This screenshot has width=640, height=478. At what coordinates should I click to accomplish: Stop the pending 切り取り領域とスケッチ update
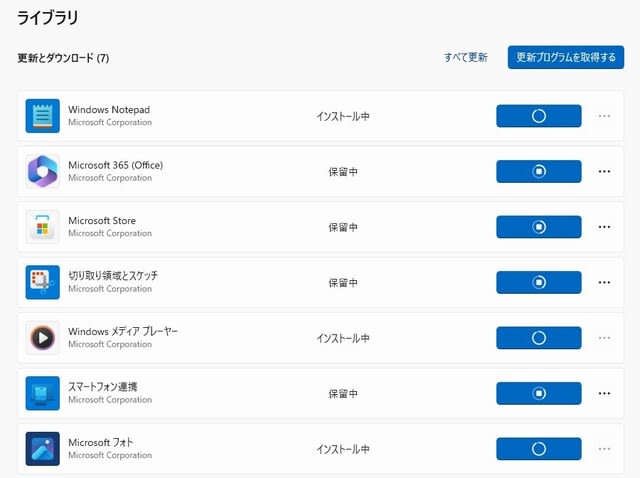539,282
